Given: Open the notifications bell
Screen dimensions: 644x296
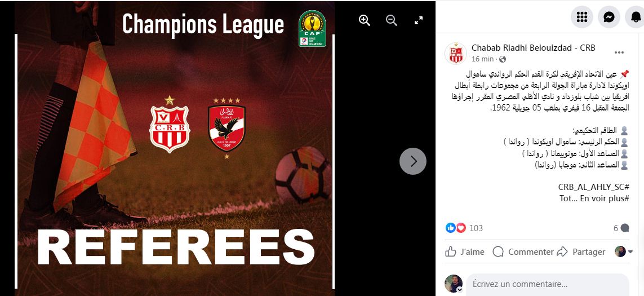Looking at the screenshot, I should click(635, 17).
